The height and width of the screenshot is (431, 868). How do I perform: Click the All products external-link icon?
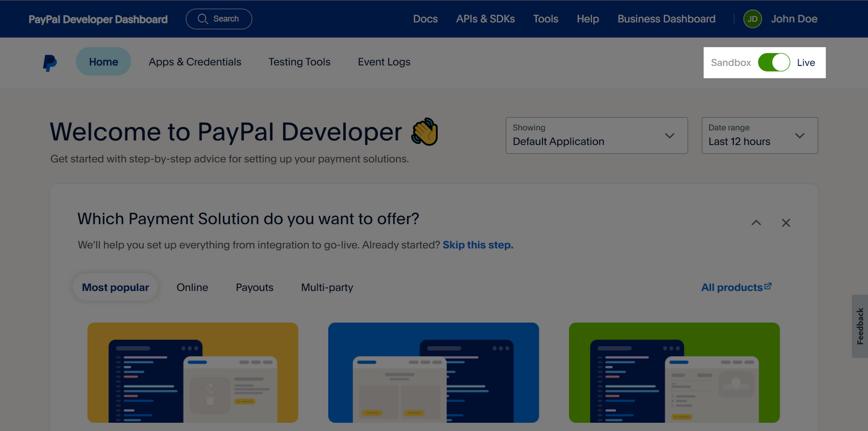768,286
